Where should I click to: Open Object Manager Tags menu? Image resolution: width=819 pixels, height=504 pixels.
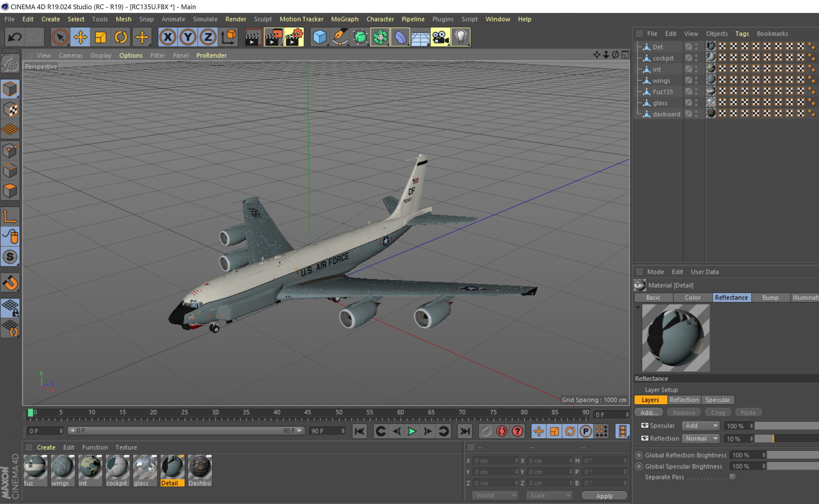point(742,34)
